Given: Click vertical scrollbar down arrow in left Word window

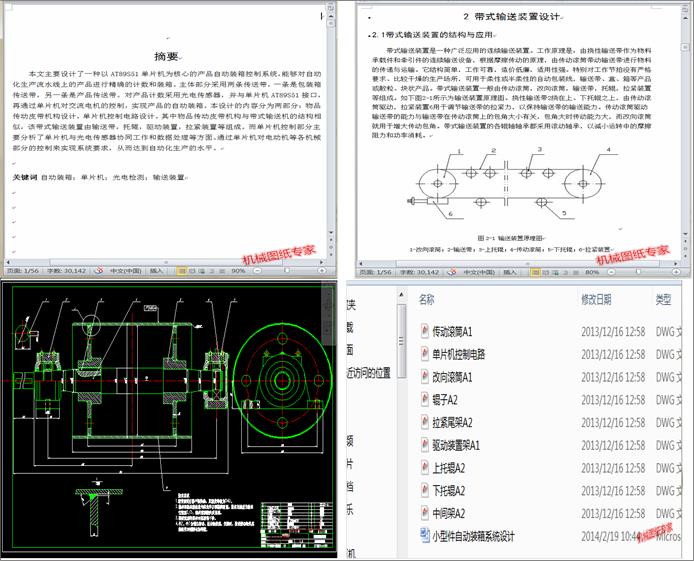Looking at the screenshot, I should pos(331,233).
